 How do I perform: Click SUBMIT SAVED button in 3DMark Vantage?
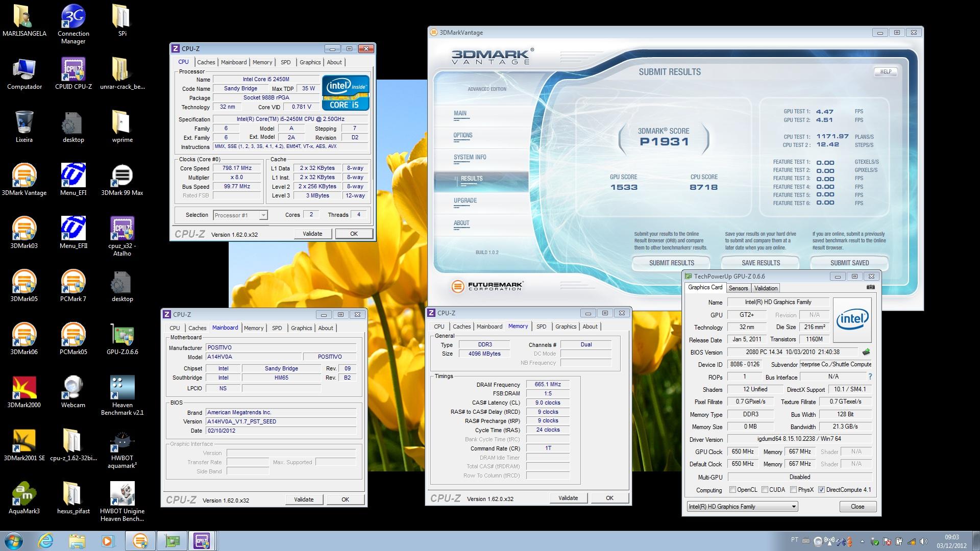[849, 263]
